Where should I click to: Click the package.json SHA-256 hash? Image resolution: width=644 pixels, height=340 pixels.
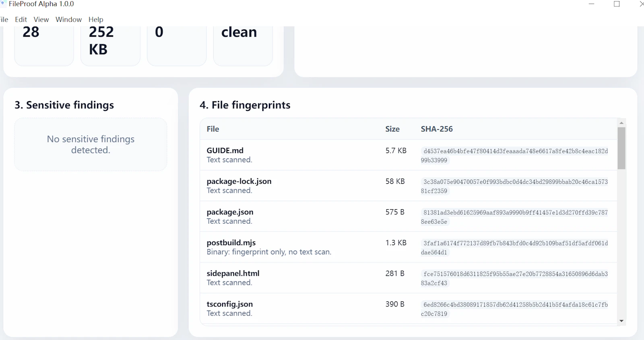point(515,217)
